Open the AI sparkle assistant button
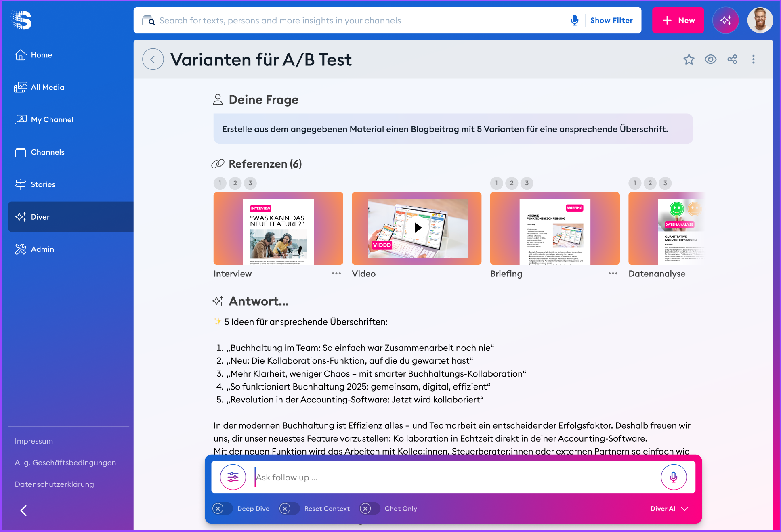Screen dimensions: 781x532 (x=726, y=20)
